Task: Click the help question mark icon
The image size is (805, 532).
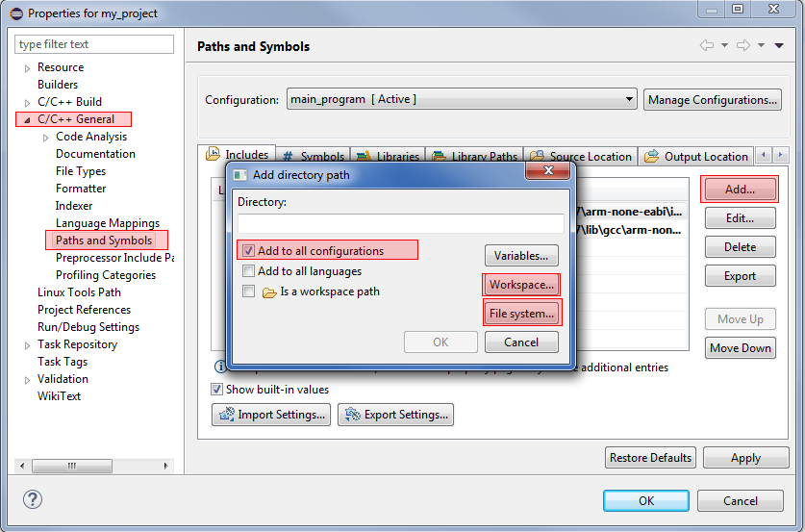Action: pyautogui.click(x=33, y=499)
